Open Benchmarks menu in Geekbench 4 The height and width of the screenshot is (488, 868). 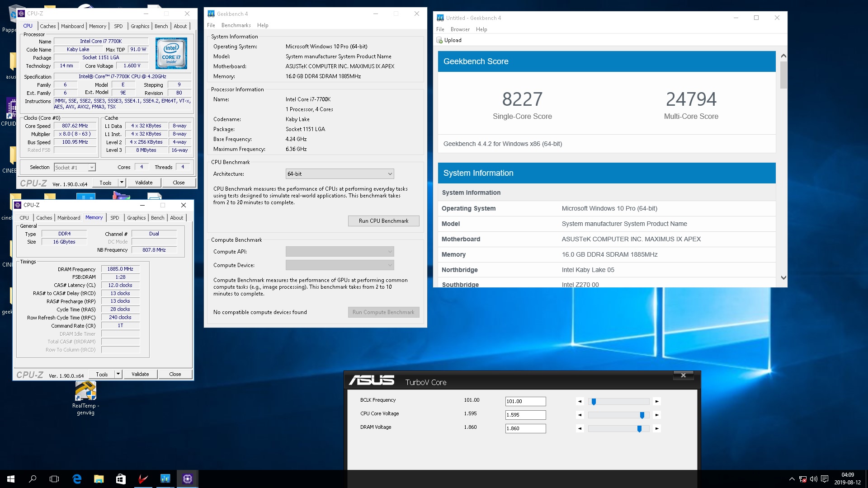pyautogui.click(x=236, y=25)
